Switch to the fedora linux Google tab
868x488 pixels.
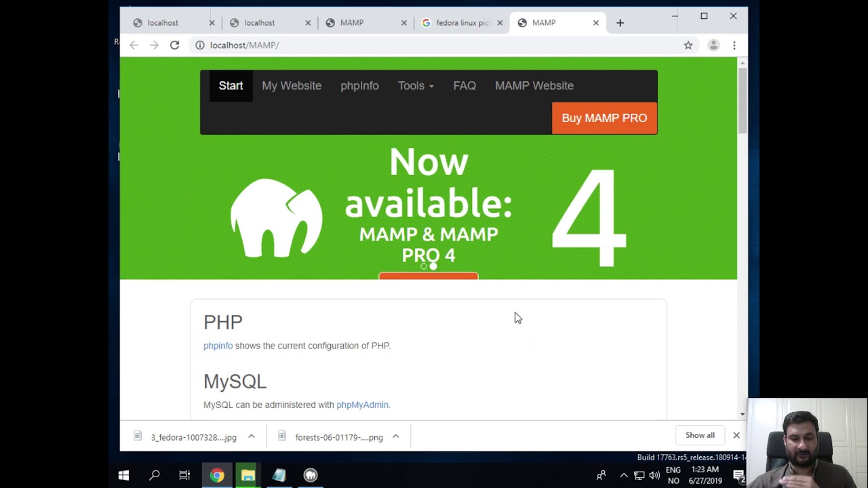coord(458,22)
